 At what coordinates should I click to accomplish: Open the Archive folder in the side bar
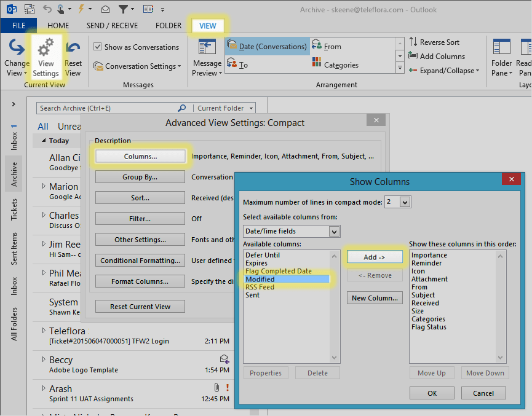(14, 174)
